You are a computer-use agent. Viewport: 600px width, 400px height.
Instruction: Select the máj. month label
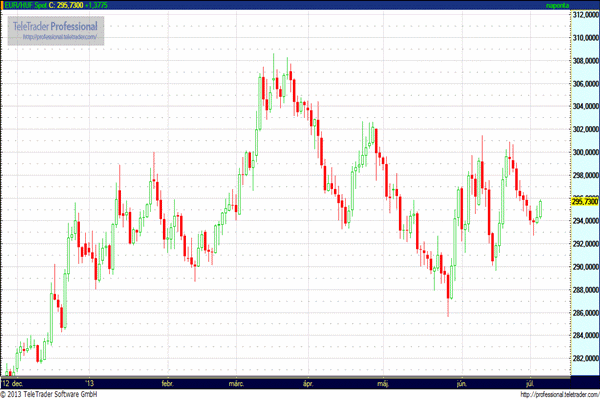click(x=383, y=382)
